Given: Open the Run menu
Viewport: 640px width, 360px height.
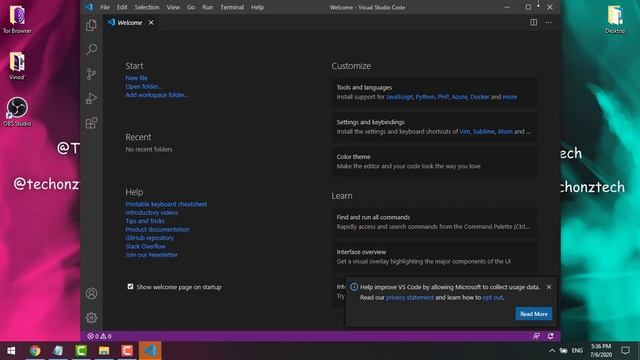Looking at the screenshot, I should point(208,7).
